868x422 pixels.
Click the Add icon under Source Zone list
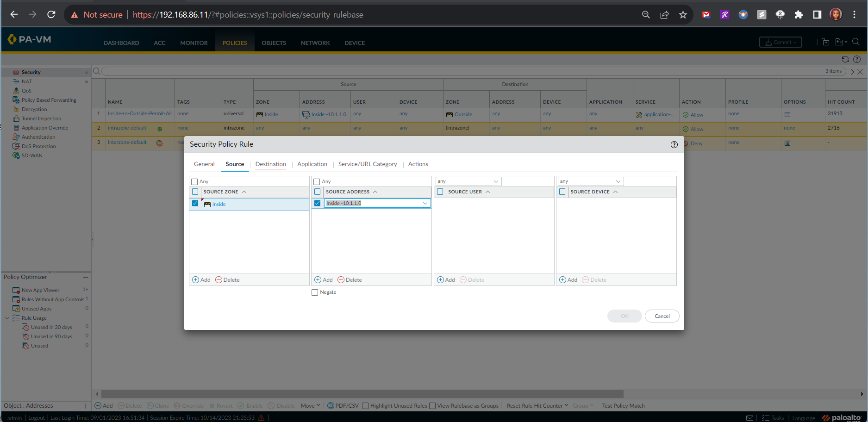pyautogui.click(x=196, y=280)
